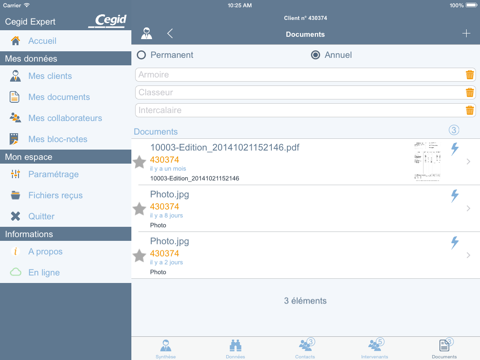Open Mes collaborateurs in the sidebar
This screenshot has width=480, height=360.
65,118
